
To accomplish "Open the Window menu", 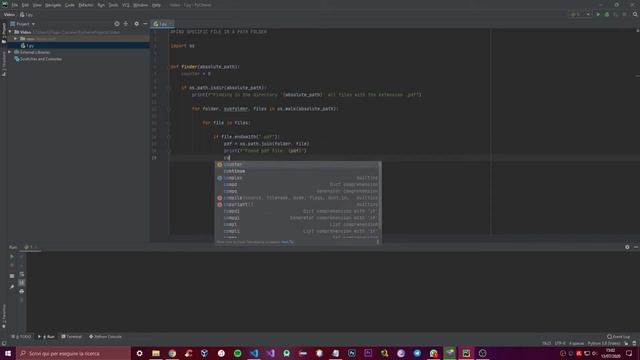I will (141, 5).
